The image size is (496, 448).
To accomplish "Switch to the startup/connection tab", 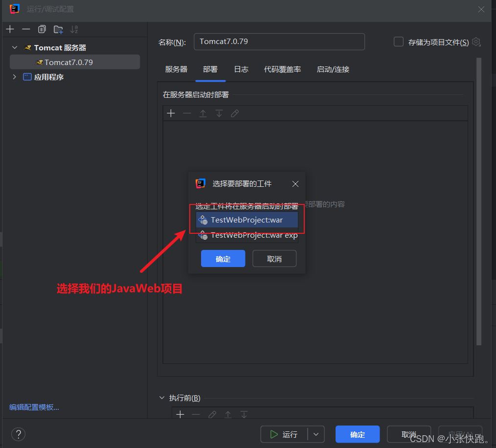I will tap(333, 69).
